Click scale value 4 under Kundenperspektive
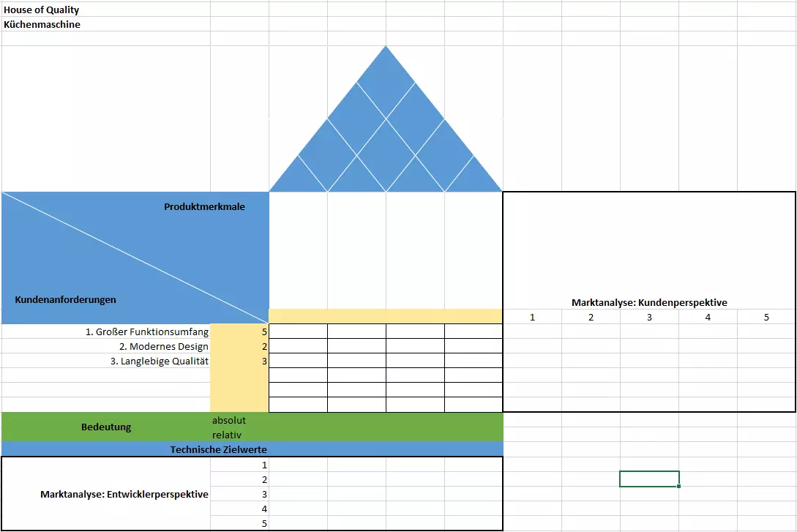Image resolution: width=797 pixels, height=532 pixels. (708, 317)
